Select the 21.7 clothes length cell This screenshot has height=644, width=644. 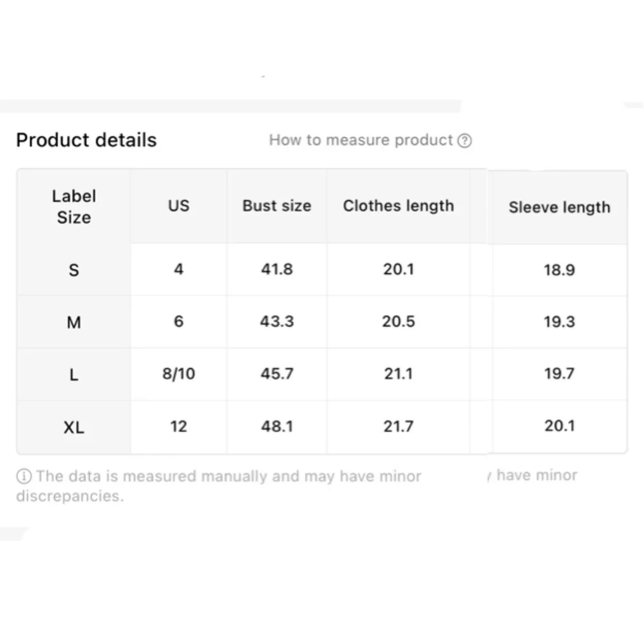[x=398, y=426]
